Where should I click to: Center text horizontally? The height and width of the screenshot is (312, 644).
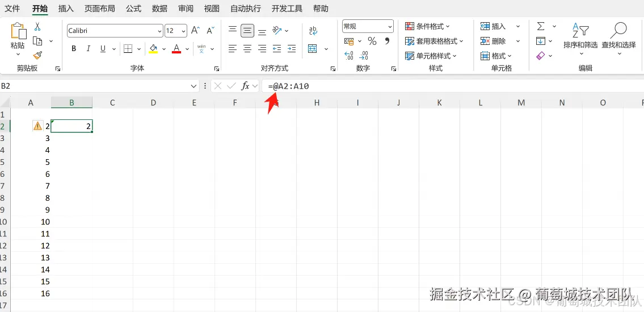247,49
